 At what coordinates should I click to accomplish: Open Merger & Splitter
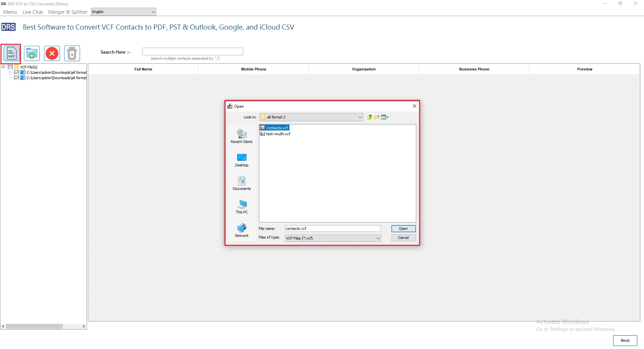[68, 12]
